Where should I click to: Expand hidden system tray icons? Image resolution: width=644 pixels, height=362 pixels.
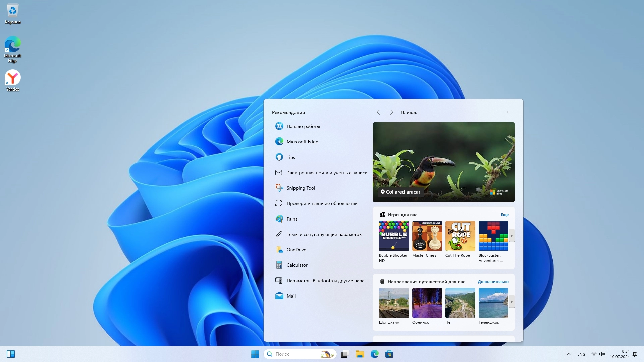[x=568, y=354]
